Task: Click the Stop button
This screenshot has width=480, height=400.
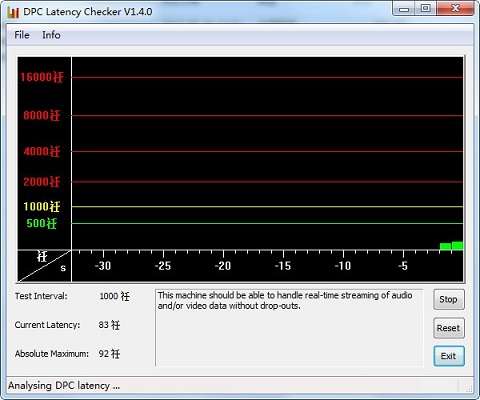Action: pos(449,299)
